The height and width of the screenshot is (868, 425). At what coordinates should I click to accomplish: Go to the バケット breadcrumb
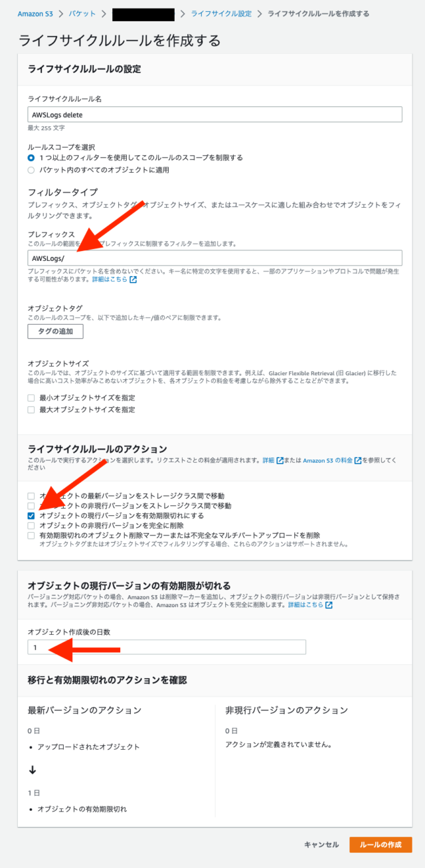(x=83, y=13)
